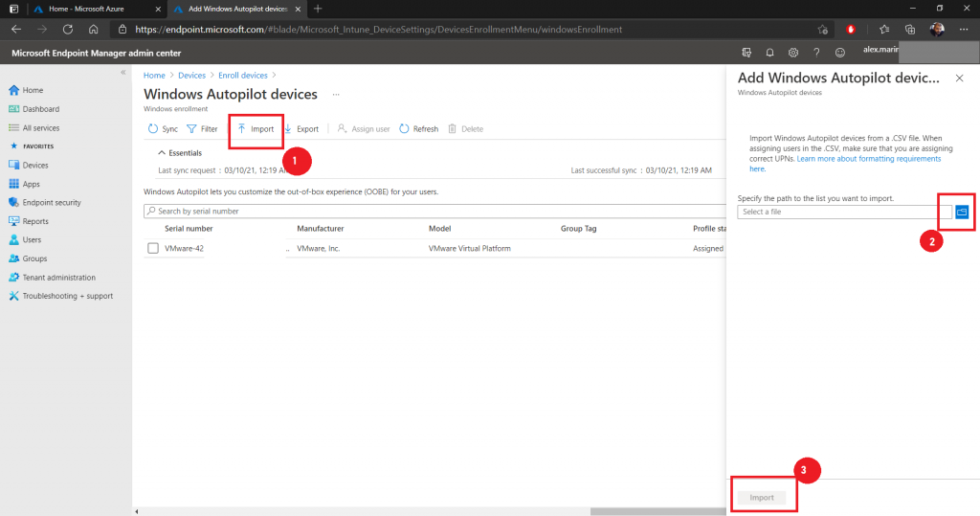Click the browser home button
Image resolution: width=980 pixels, height=516 pixels.
93,30
